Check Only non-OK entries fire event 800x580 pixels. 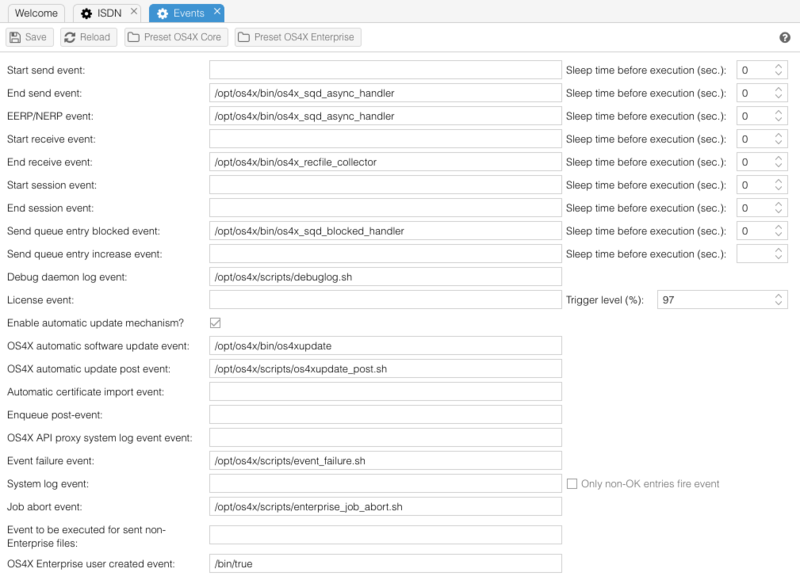pyautogui.click(x=572, y=484)
